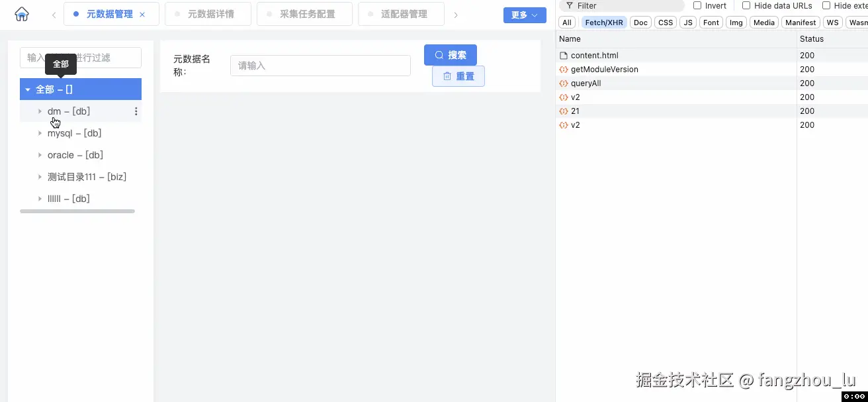Select the Manifest filter
868x402 pixels.
(801, 23)
